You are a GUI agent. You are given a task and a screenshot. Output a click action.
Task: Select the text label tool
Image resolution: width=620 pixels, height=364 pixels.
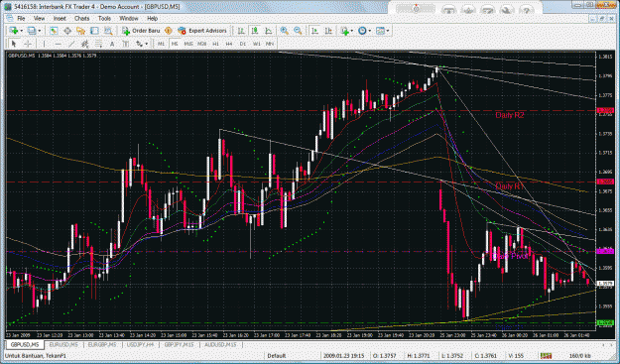125,44
